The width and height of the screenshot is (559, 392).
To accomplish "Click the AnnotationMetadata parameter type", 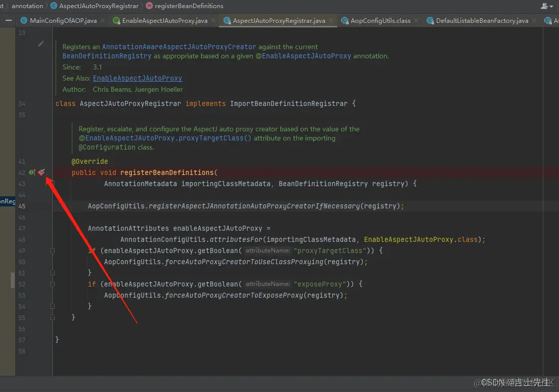I will (x=141, y=184).
